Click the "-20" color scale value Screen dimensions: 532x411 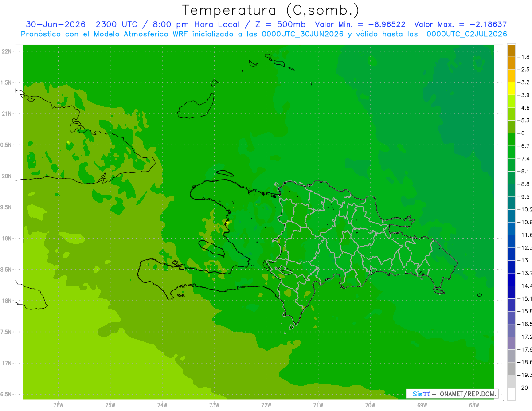coord(524,388)
